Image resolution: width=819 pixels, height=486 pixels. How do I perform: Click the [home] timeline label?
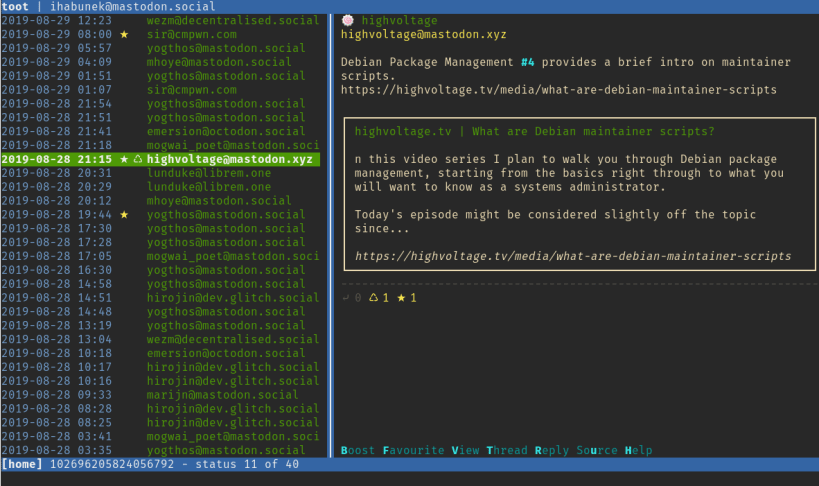22,464
